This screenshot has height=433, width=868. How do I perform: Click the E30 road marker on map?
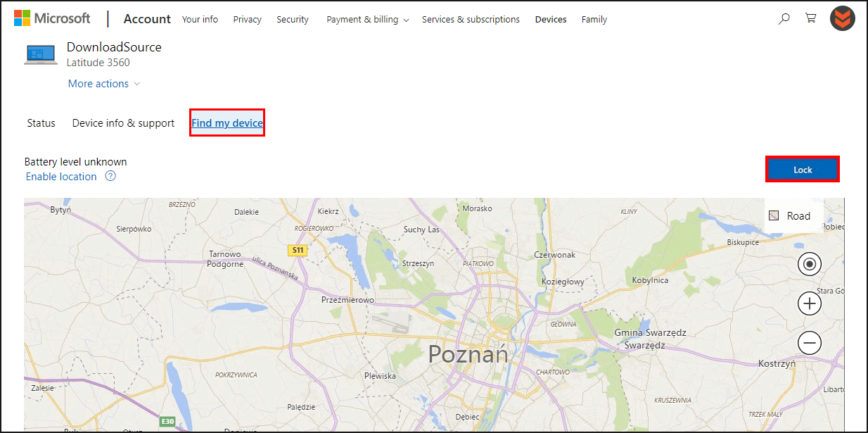click(x=167, y=421)
